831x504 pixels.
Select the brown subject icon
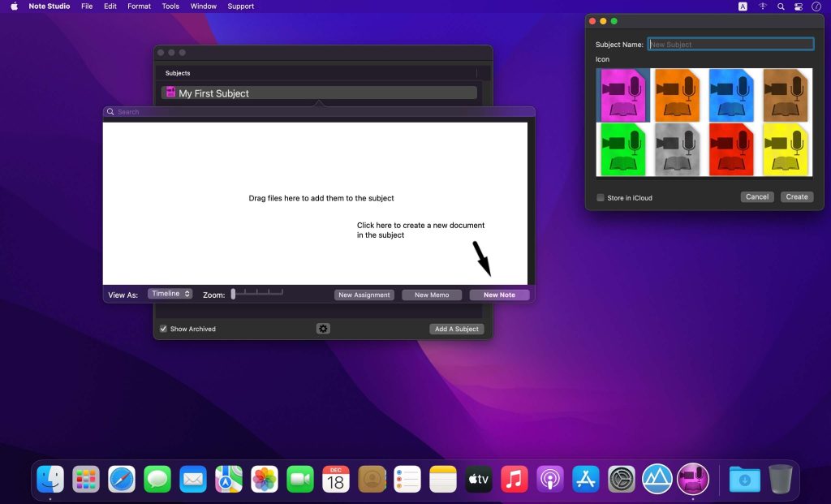pyautogui.click(x=786, y=94)
